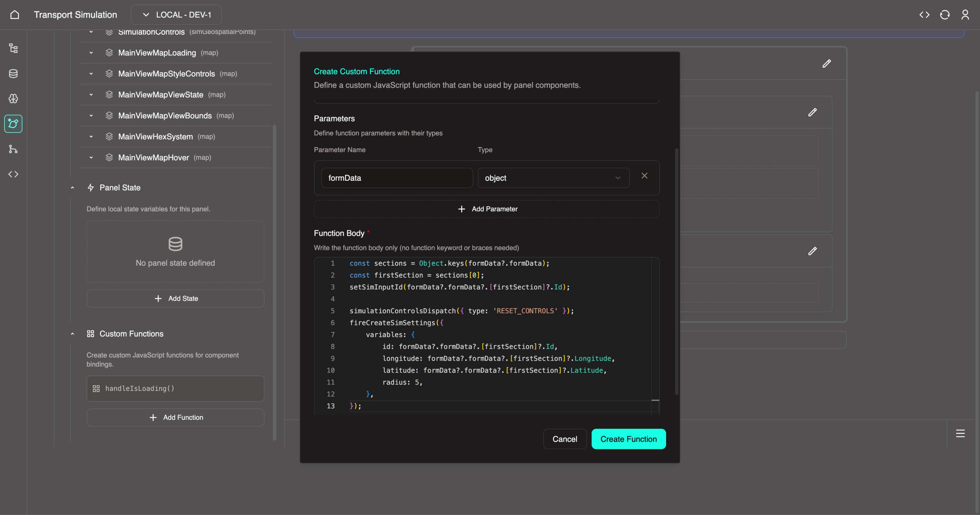Click the 'Create Custom Function' dialog title
Image resolution: width=980 pixels, height=515 pixels.
[356, 71]
